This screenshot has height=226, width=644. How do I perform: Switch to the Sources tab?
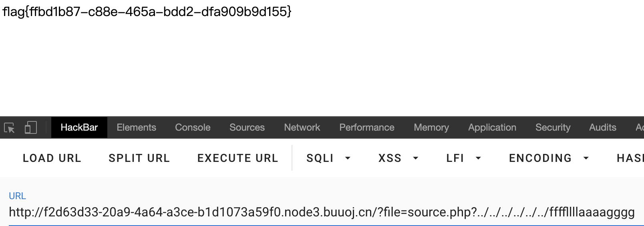(247, 127)
